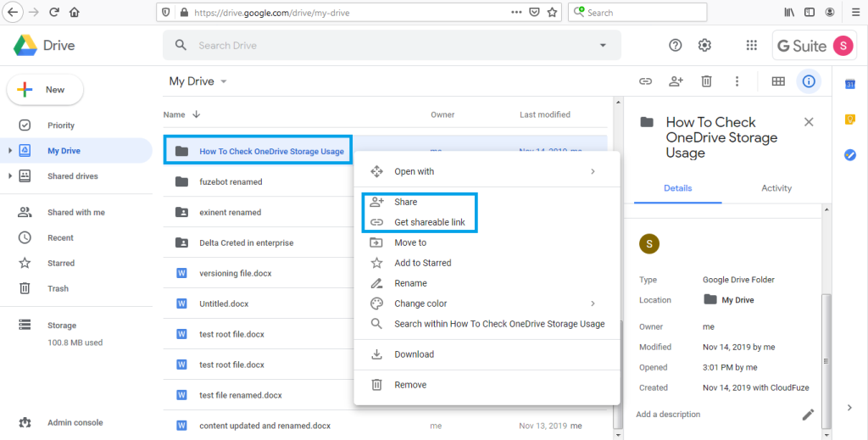Viewport: 868px width, 440px height.
Task: Open My Drive dropdown in breadcrumb
Action: 224,81
